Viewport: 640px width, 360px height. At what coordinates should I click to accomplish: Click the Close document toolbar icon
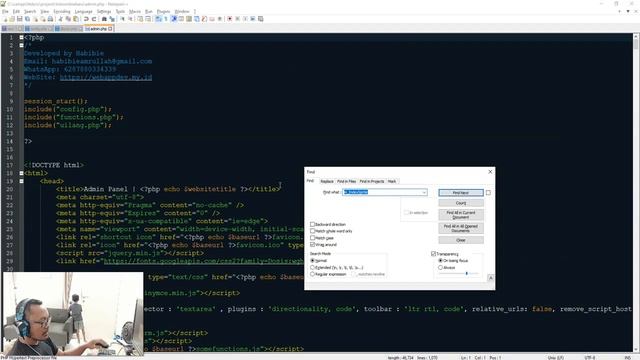point(35,19)
